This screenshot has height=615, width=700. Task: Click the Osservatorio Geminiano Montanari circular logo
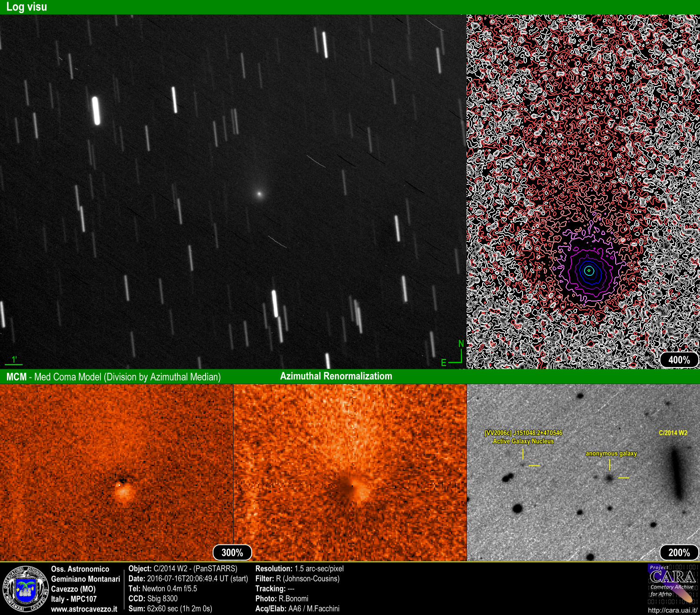pos(25,589)
